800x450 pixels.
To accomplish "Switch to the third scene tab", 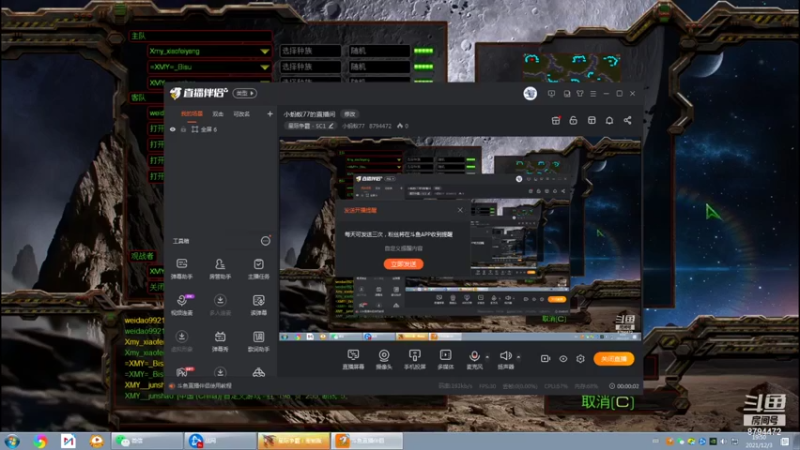I will tap(241, 114).
